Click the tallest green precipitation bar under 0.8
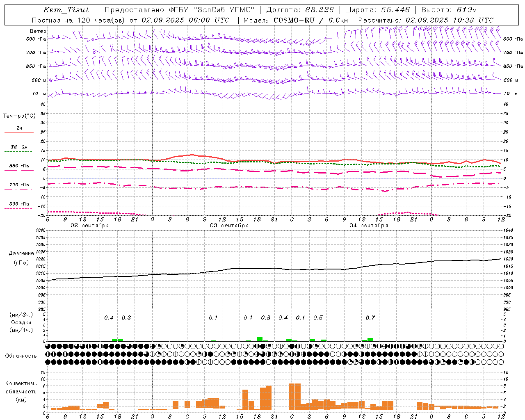Viewport: 525px width, 420px height. (x=260, y=339)
